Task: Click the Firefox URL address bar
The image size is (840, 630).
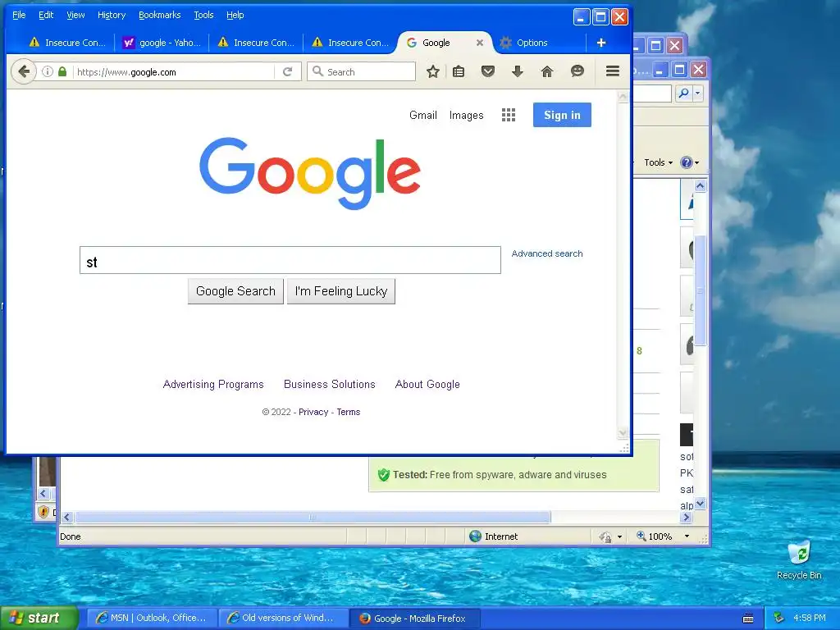Action: tap(173, 72)
